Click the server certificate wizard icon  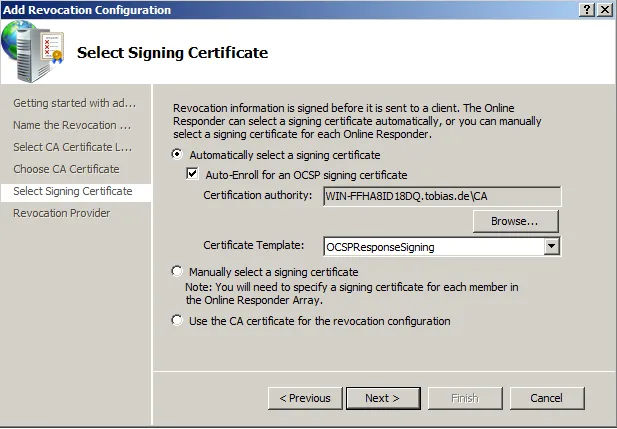pyautogui.click(x=33, y=50)
